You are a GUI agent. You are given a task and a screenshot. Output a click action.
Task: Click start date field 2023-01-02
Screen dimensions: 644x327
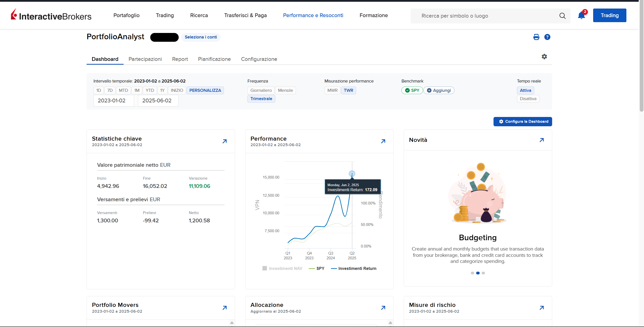[x=113, y=101]
